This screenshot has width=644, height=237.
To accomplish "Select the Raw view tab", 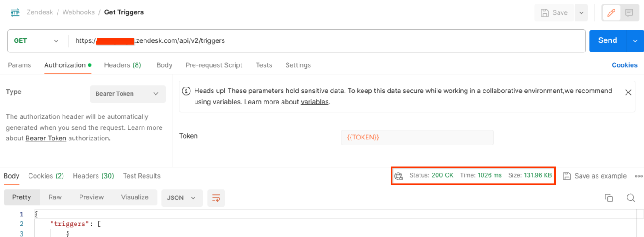I will (55, 197).
